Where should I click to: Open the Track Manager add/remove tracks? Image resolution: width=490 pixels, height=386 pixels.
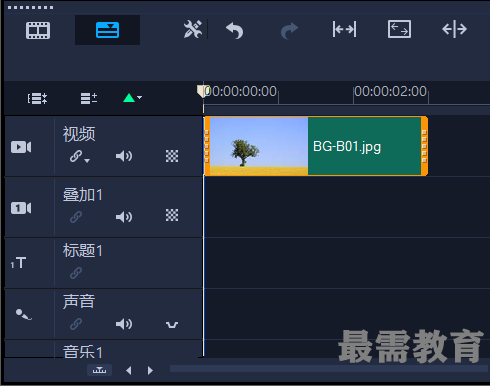pyautogui.click(x=89, y=98)
